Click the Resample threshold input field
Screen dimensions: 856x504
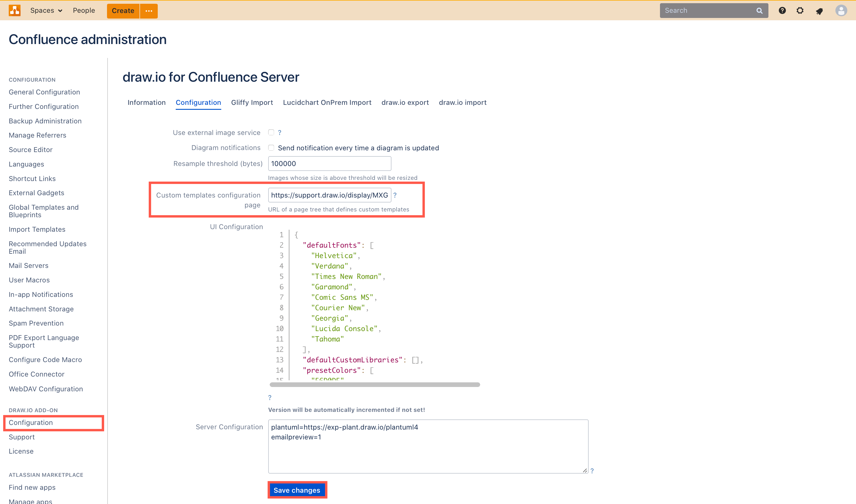click(x=329, y=163)
